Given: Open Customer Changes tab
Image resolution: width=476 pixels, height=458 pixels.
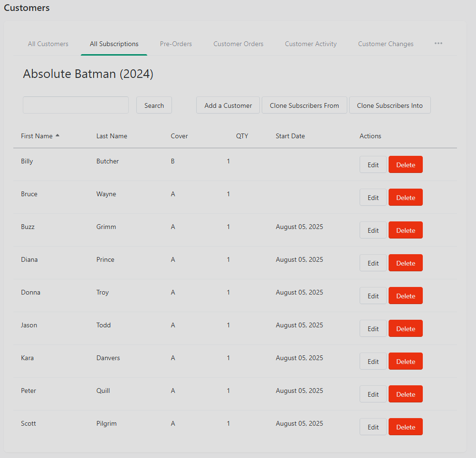Looking at the screenshot, I should (386, 44).
